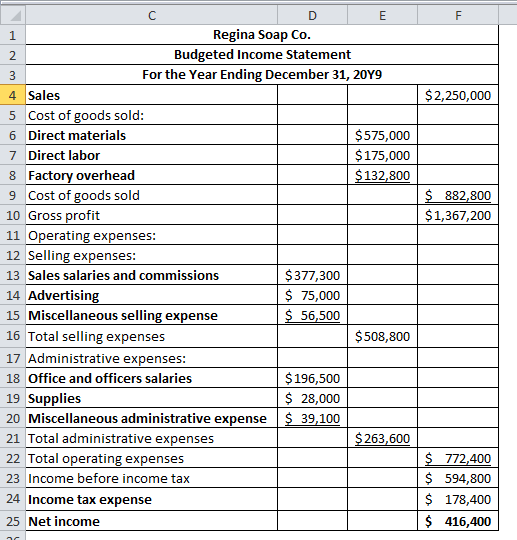
Task: Click Total administrative expenses label
Action: [x=152, y=438]
